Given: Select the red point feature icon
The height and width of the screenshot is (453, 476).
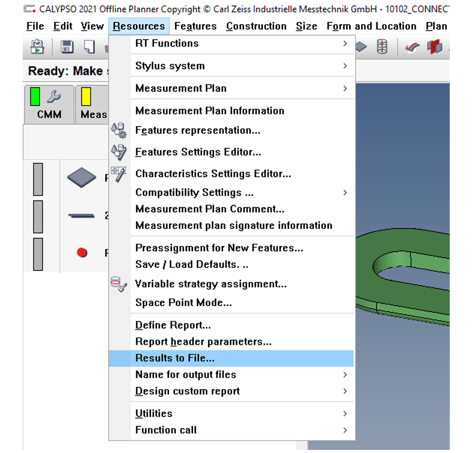Looking at the screenshot, I should pyautogui.click(x=82, y=253).
